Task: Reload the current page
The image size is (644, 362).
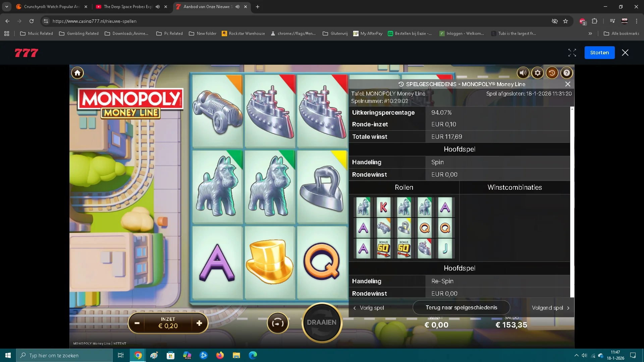Action: coord(32,21)
